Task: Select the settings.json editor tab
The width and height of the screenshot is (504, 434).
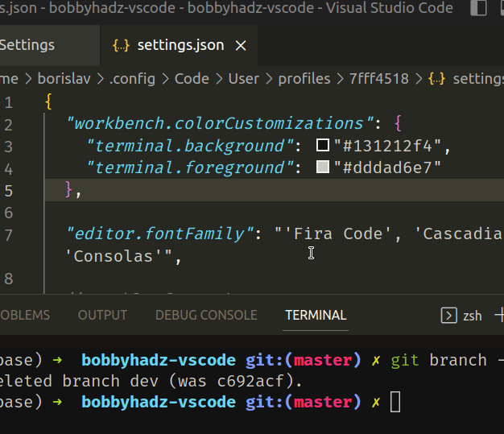Action: 179,45
